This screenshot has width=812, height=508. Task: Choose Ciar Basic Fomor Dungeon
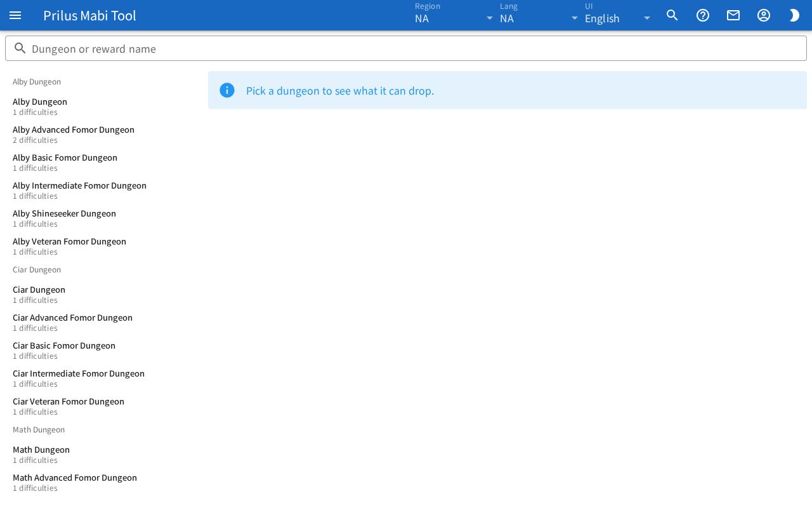[x=101, y=351]
